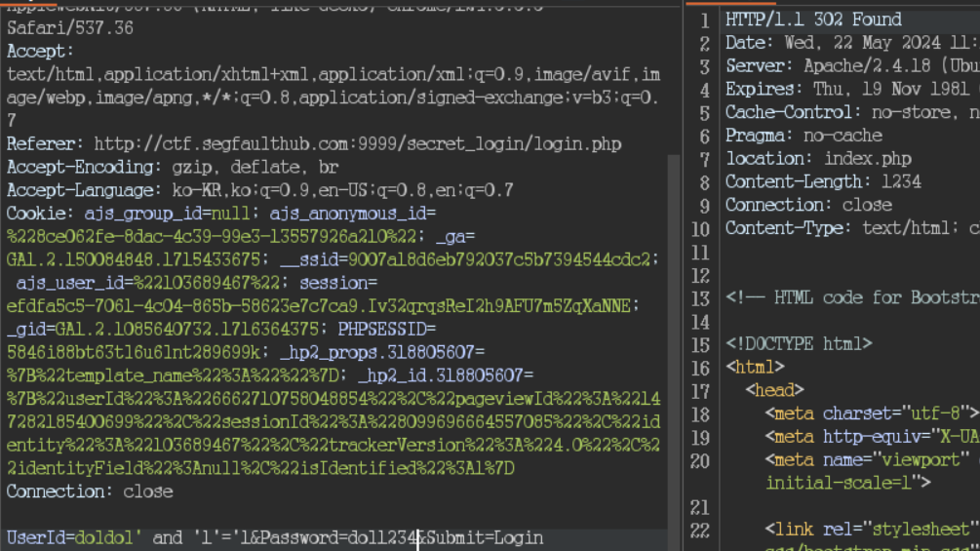Click the Connection: close request header
Viewport: 980px width, 551px height.
click(x=90, y=492)
